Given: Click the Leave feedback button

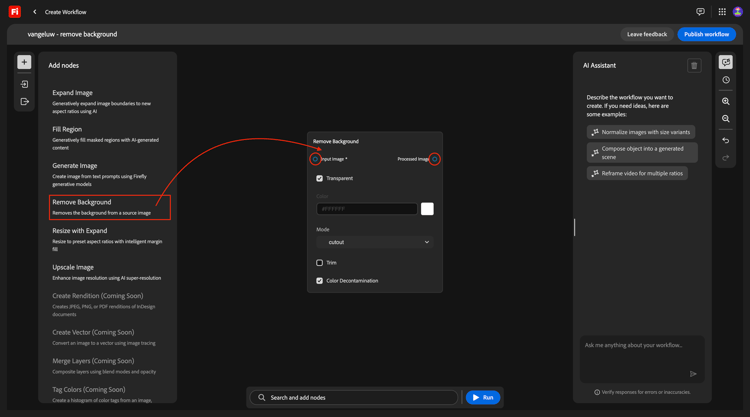Looking at the screenshot, I should [647, 34].
